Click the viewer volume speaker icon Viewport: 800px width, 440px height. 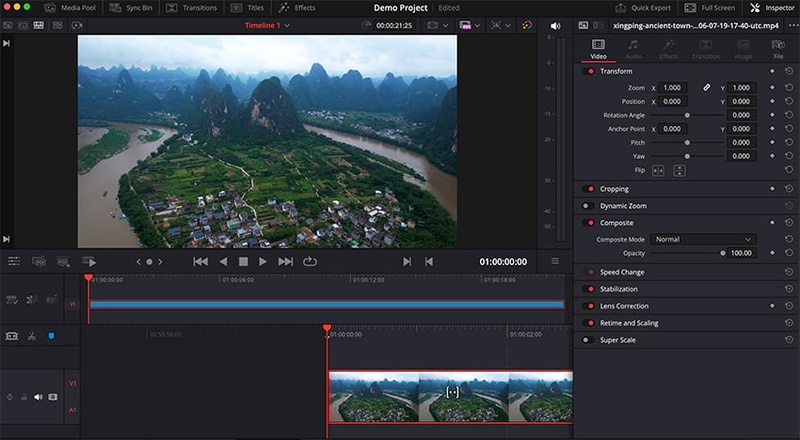click(556, 26)
